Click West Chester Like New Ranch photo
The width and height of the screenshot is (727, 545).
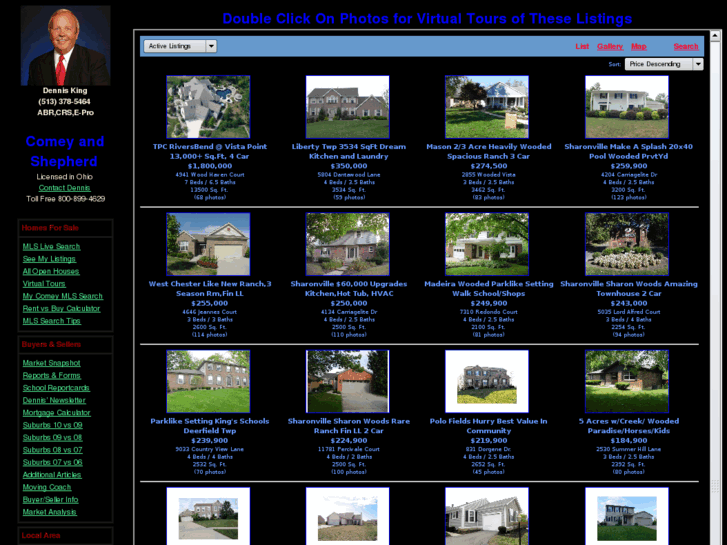click(x=208, y=244)
